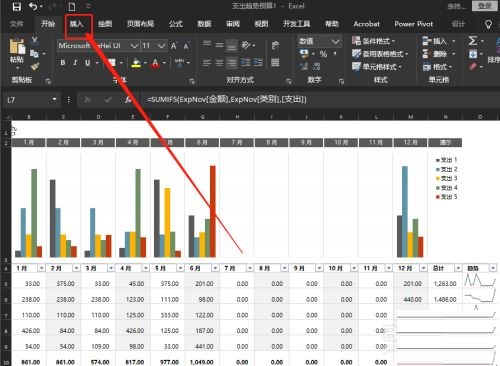Increase font size with larger A
Image resolution: width=500 pixels, height=366 pixels.
click(174, 46)
